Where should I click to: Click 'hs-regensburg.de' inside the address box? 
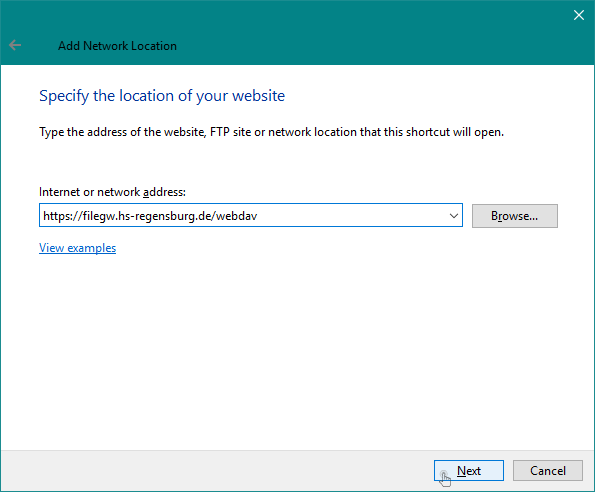[x=165, y=216]
